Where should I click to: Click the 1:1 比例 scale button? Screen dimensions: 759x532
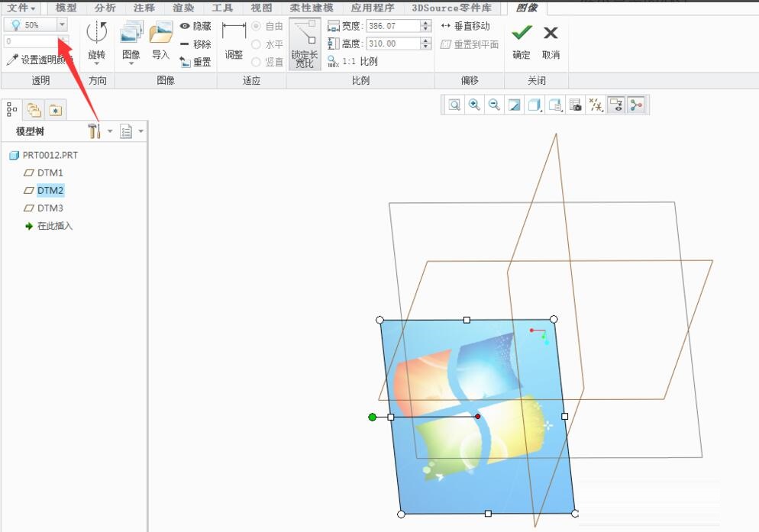[352, 61]
